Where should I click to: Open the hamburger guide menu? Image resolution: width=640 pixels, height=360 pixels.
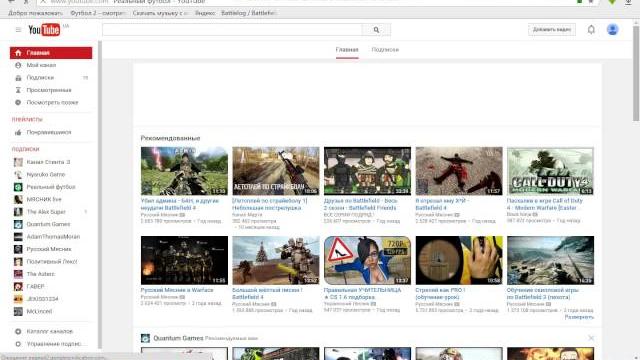pyautogui.click(x=18, y=30)
